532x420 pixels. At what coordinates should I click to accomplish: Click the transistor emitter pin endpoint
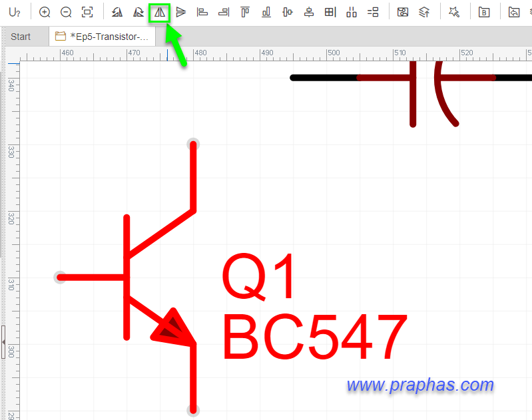(193, 410)
